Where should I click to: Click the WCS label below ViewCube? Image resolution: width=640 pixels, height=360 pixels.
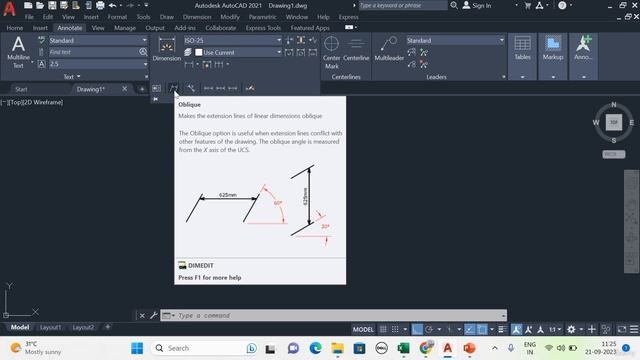[613, 154]
